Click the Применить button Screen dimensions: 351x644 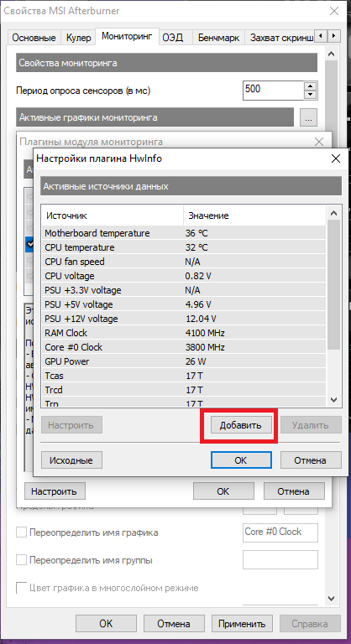pos(242,624)
